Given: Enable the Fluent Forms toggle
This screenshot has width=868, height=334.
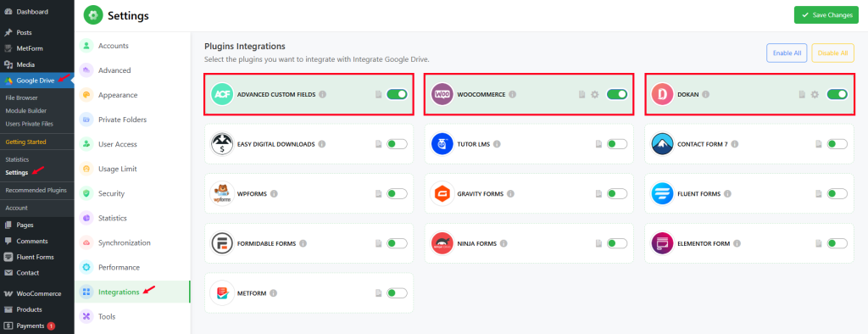Looking at the screenshot, I should (x=837, y=194).
